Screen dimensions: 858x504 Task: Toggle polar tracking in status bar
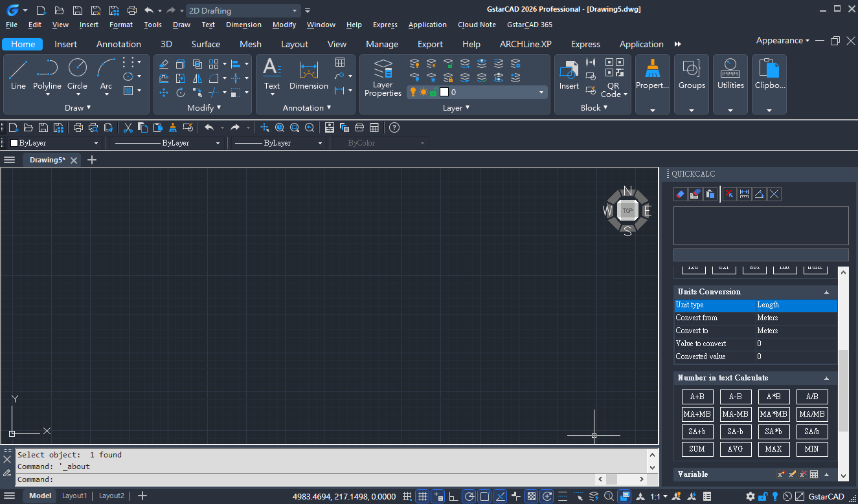(469, 496)
